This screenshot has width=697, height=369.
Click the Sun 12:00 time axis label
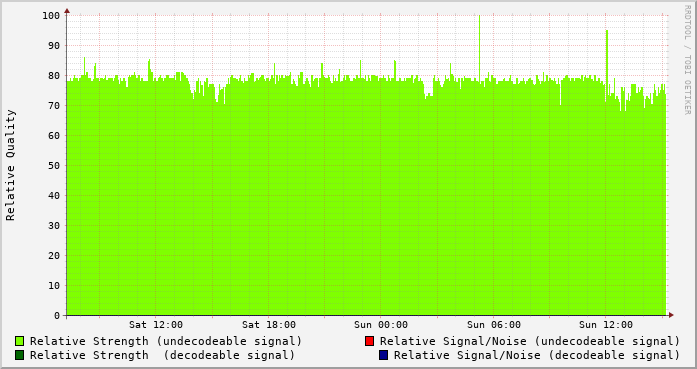click(x=606, y=325)
